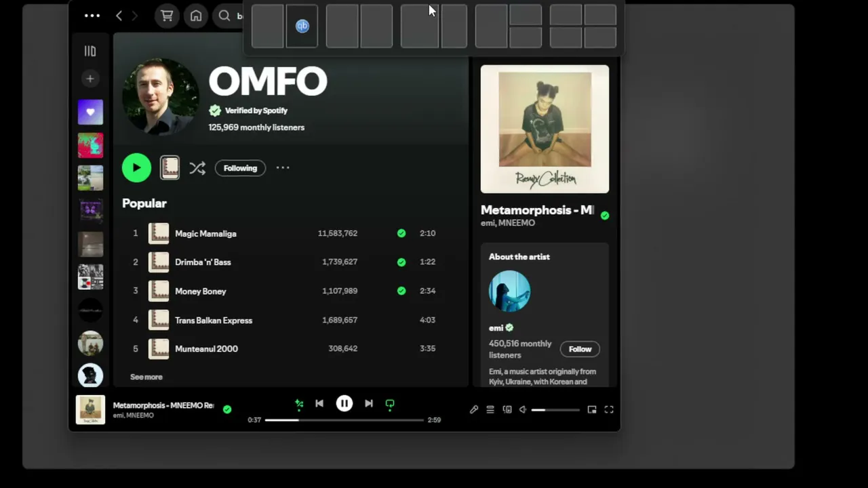This screenshot has width=868, height=488.
Task: Toggle shuffle for the OMFO artist page
Action: click(197, 168)
